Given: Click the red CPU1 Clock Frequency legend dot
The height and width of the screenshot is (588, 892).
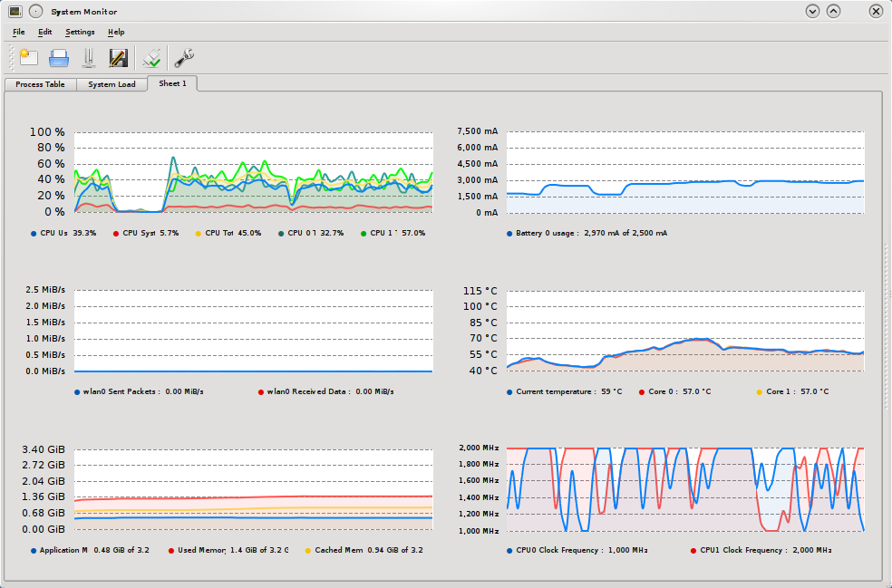Looking at the screenshot, I should [693, 550].
